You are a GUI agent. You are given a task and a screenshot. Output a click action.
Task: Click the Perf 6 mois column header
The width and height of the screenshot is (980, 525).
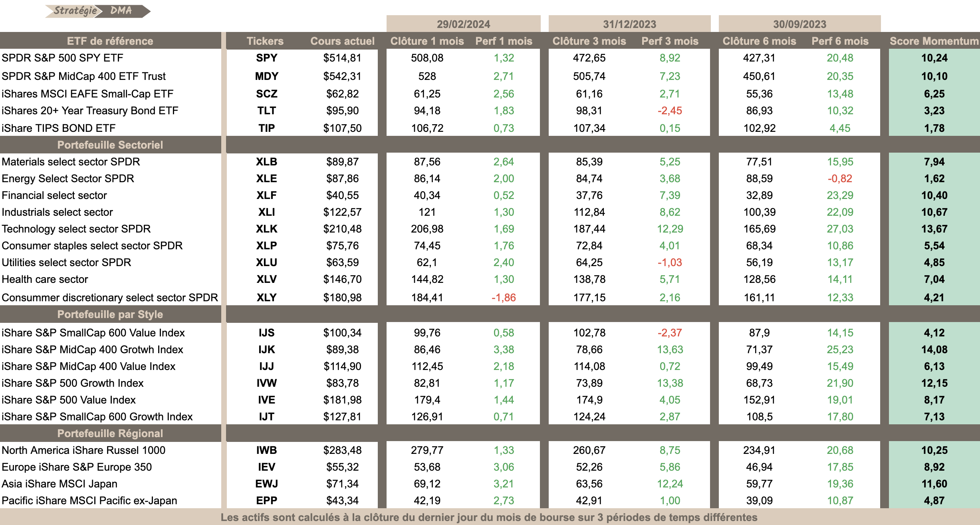[x=840, y=41]
